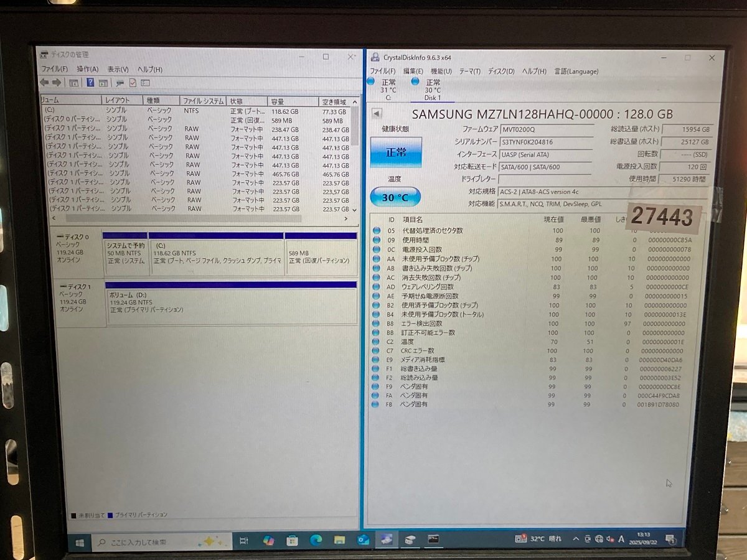Click the connect/rescan disks toolbar icon

[120, 82]
